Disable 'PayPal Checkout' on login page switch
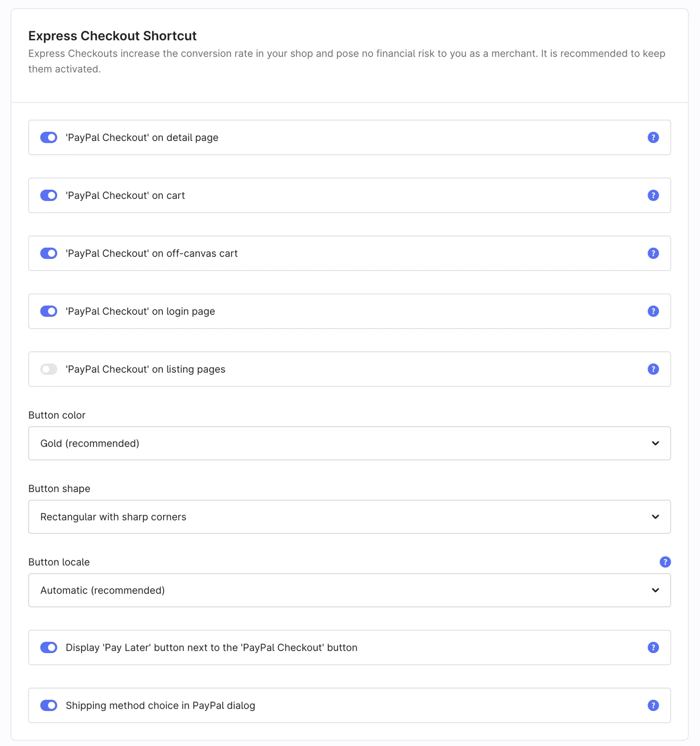The height and width of the screenshot is (746, 700). pos(49,311)
